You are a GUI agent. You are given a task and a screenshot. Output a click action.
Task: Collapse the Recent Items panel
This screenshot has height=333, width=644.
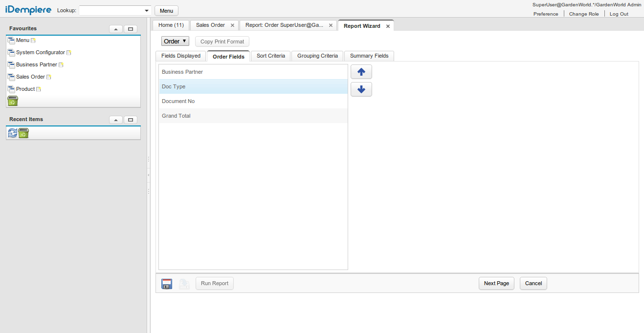(116, 120)
